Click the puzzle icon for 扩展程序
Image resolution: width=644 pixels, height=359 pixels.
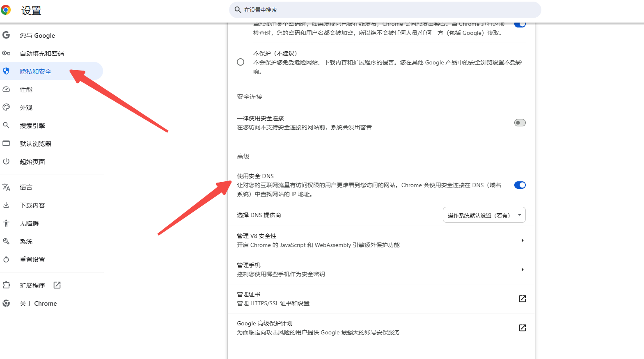click(x=6, y=285)
